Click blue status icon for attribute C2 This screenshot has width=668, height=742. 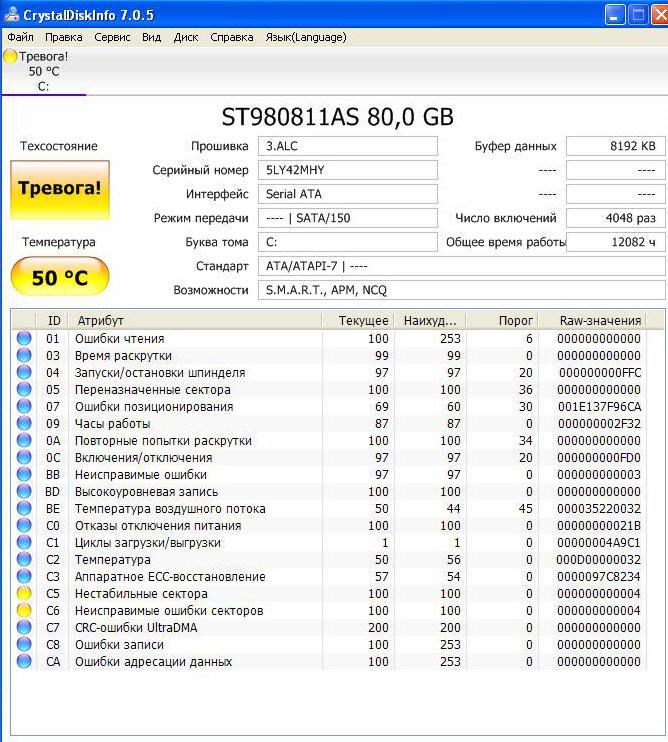pyautogui.click(x=24, y=560)
